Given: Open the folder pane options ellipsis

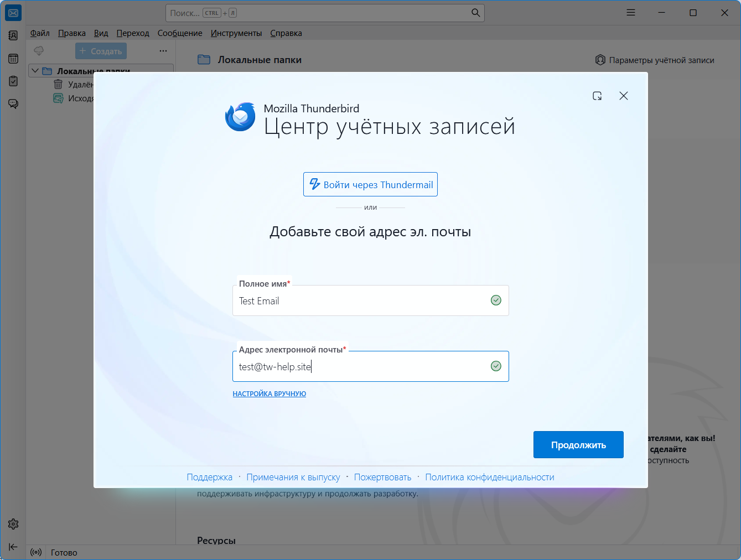Looking at the screenshot, I should click(x=163, y=51).
